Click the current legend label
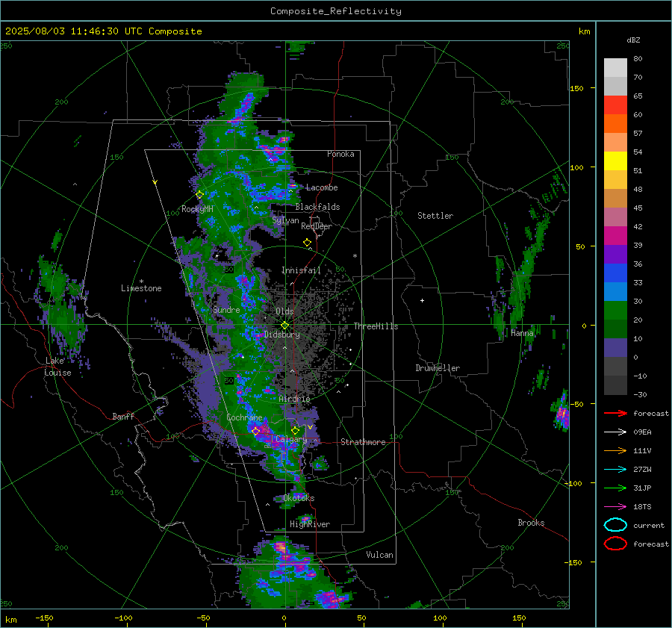Viewport: 672px width, 628px height. coord(649,525)
